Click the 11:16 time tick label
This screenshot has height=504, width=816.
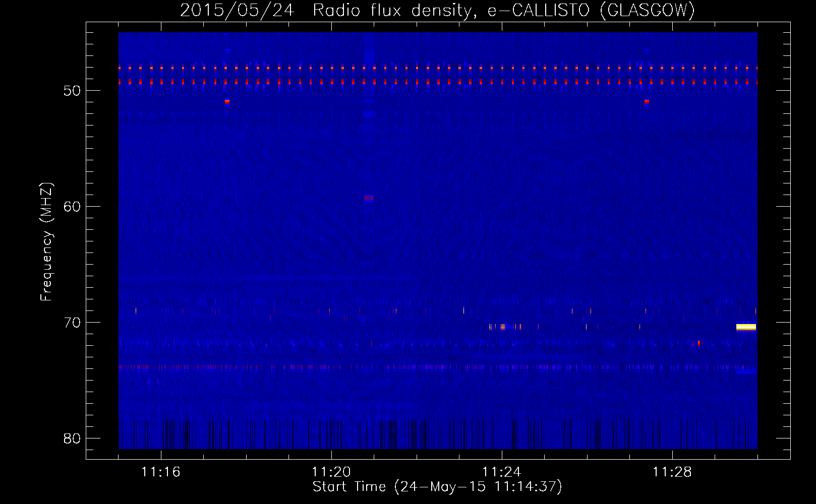click(161, 472)
